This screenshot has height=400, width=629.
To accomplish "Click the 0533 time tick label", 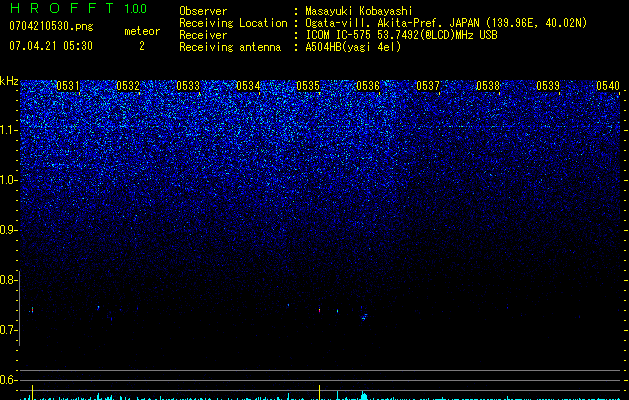I will tap(188, 86).
